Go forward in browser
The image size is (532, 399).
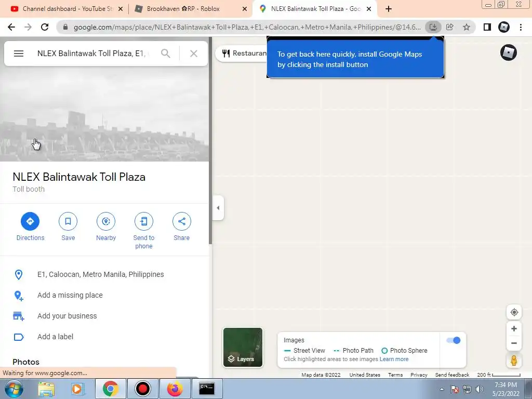point(28,27)
